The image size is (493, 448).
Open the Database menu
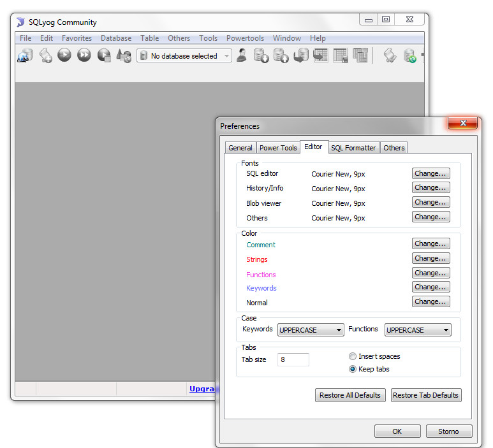[116, 38]
